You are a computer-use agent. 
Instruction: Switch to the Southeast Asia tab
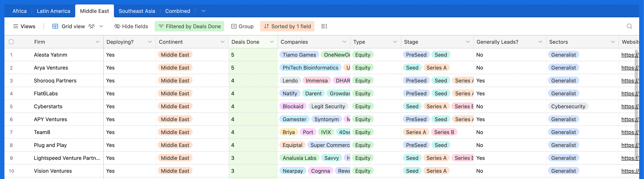click(137, 11)
